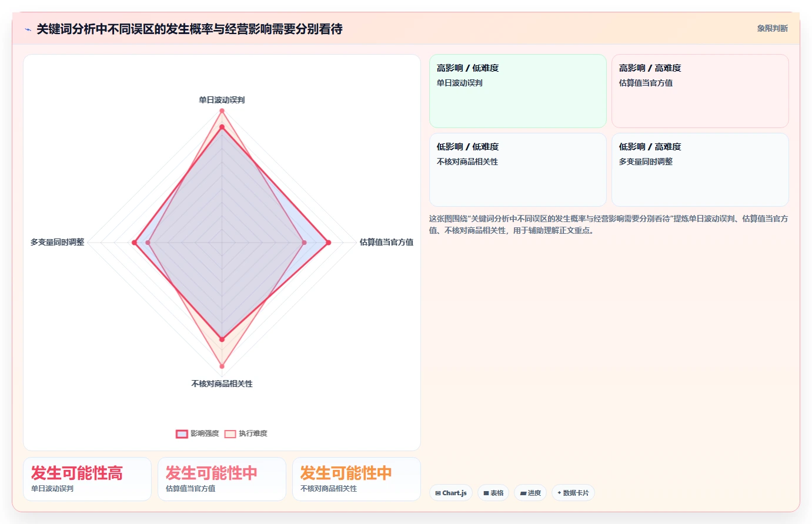This screenshot has width=812, height=524.
Task: Click the 不核对商品相关性 radar axis label
Action: (x=222, y=384)
